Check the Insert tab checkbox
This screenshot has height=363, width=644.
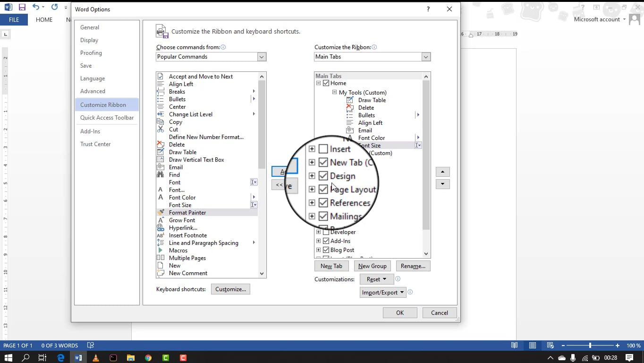click(323, 149)
